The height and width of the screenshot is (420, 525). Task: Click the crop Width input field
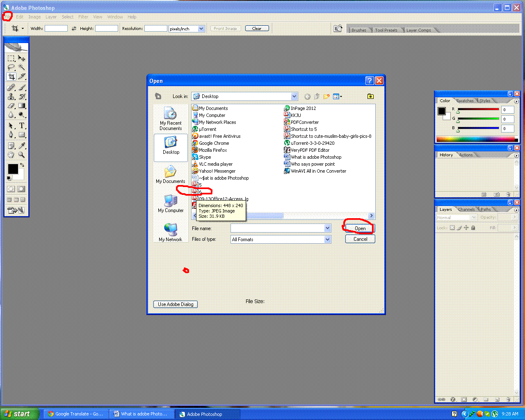56,28
